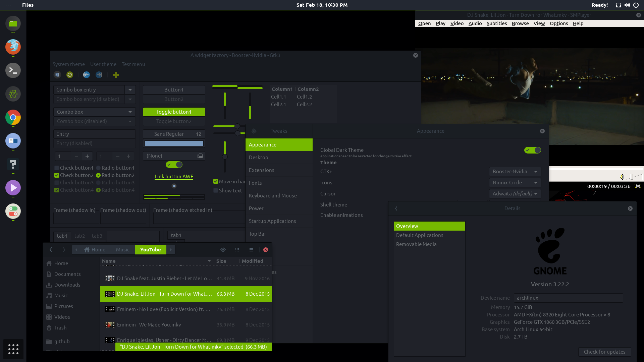Select Eminem - We Made You.mkv file
The height and width of the screenshot is (362, 644).
(186, 325)
